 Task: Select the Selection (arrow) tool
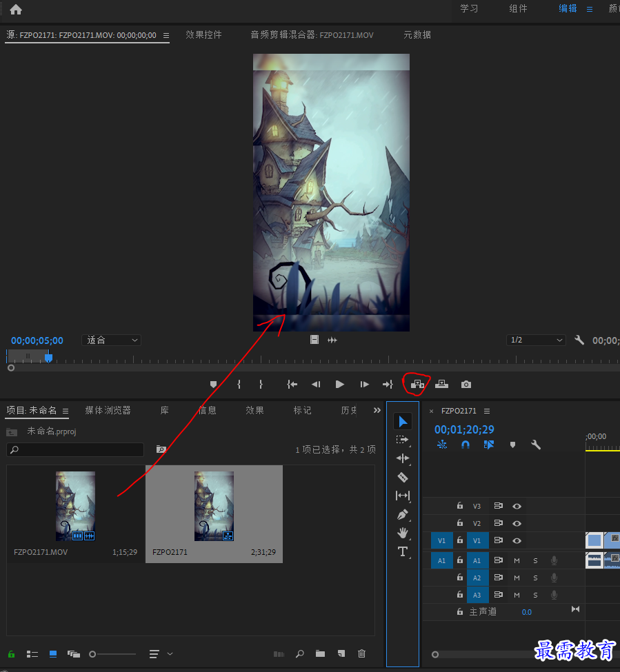(x=403, y=422)
